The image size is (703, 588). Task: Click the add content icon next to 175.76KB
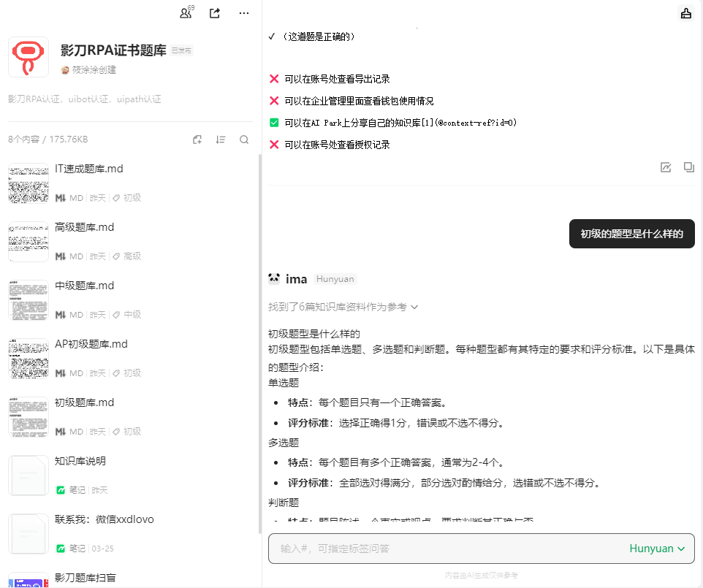tap(197, 140)
